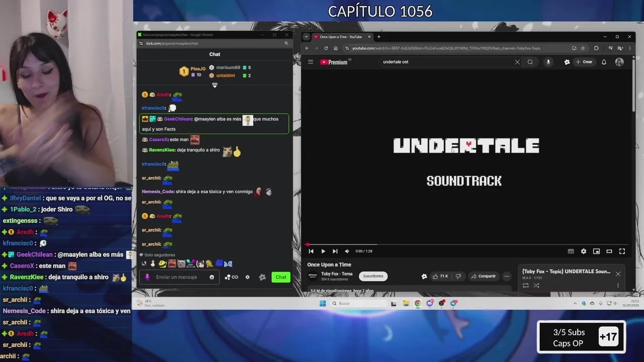Open the Windows Start menu
644x362 pixels.
(323, 303)
